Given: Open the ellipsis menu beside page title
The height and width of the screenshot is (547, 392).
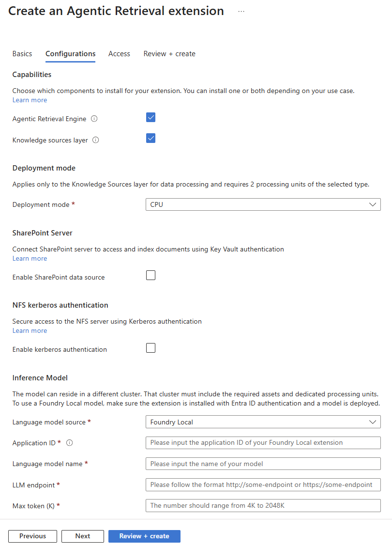Looking at the screenshot, I should (241, 12).
